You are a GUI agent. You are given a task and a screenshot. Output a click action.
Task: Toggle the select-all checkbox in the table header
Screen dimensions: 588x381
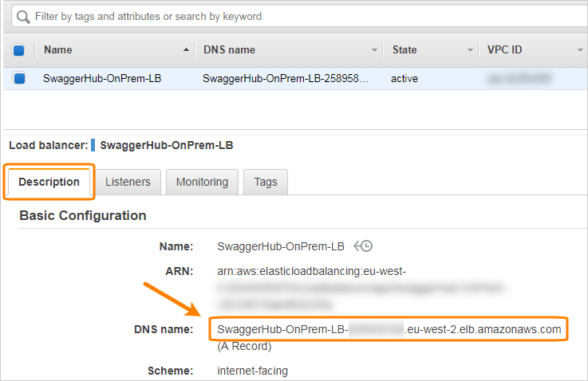(x=19, y=50)
